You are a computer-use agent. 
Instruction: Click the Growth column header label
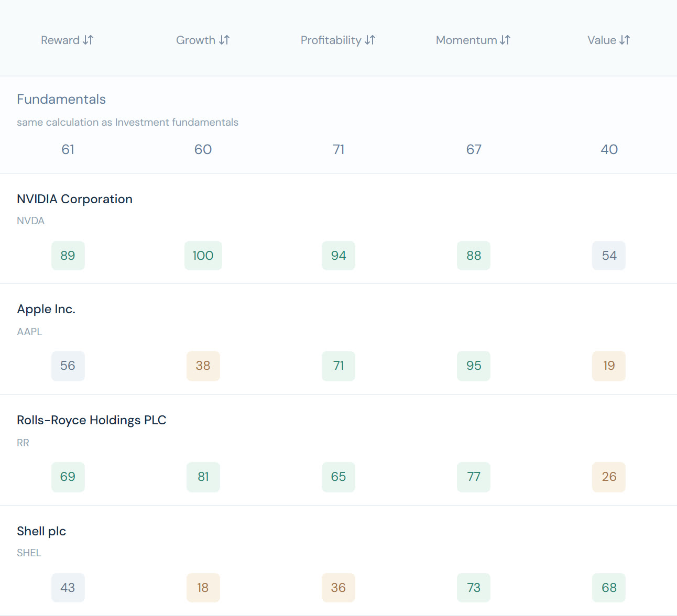coord(196,40)
